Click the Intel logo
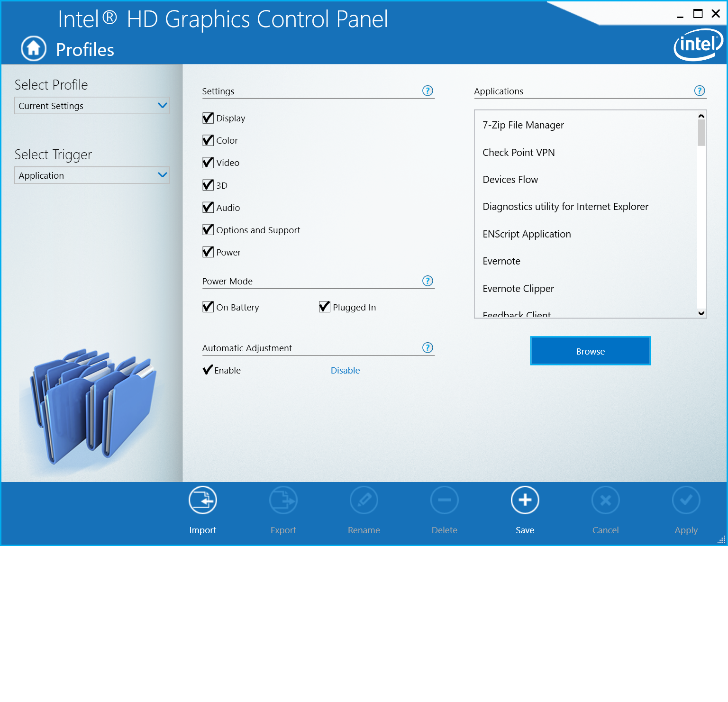Screen dimensions: 728x702 click(x=698, y=45)
